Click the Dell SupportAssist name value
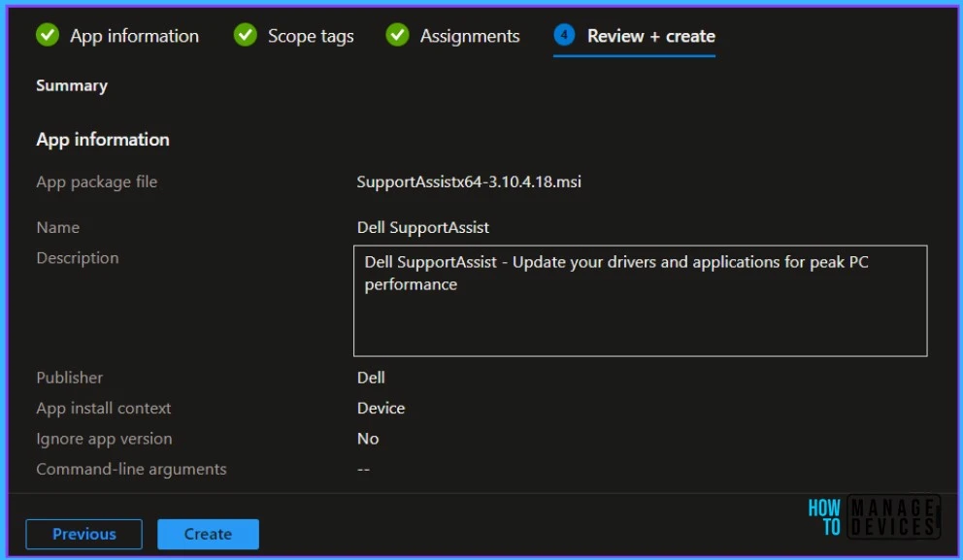Image resolution: width=963 pixels, height=560 pixels. click(423, 228)
